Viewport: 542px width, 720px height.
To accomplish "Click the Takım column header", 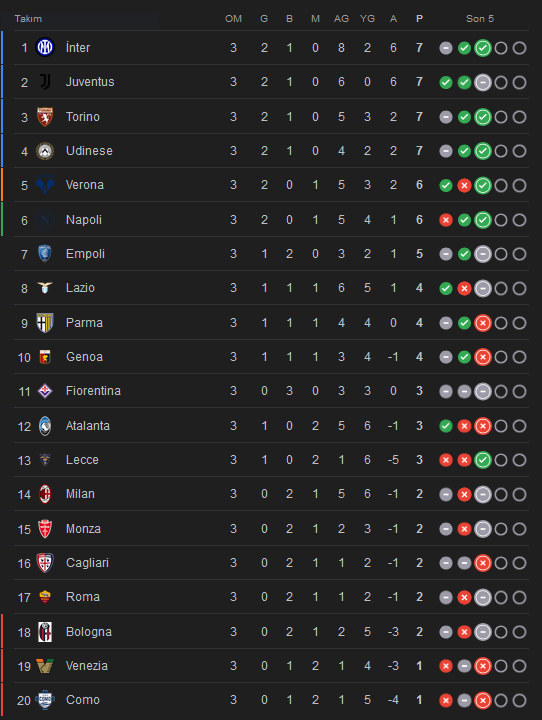I will (x=28, y=19).
